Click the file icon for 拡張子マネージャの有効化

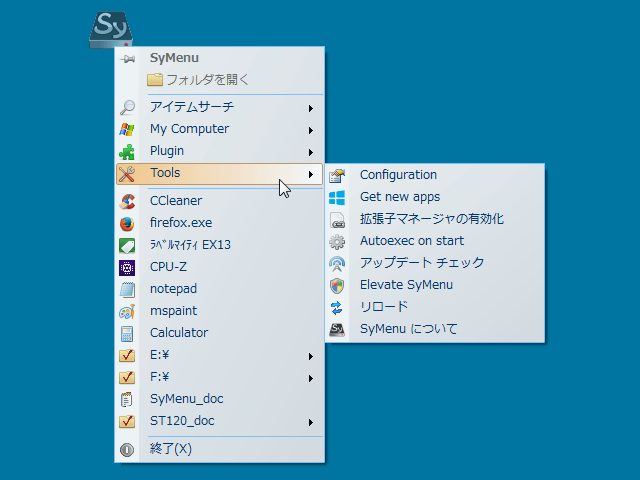(337, 220)
